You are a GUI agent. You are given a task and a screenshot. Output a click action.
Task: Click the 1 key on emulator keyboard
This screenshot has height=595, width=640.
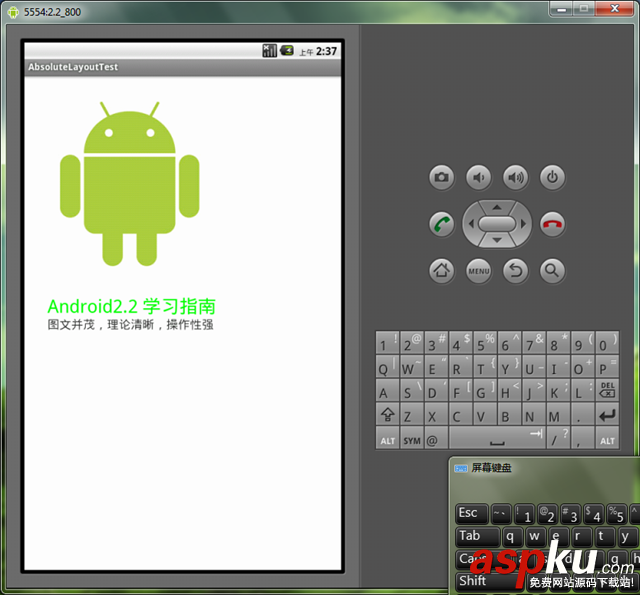pos(387,343)
